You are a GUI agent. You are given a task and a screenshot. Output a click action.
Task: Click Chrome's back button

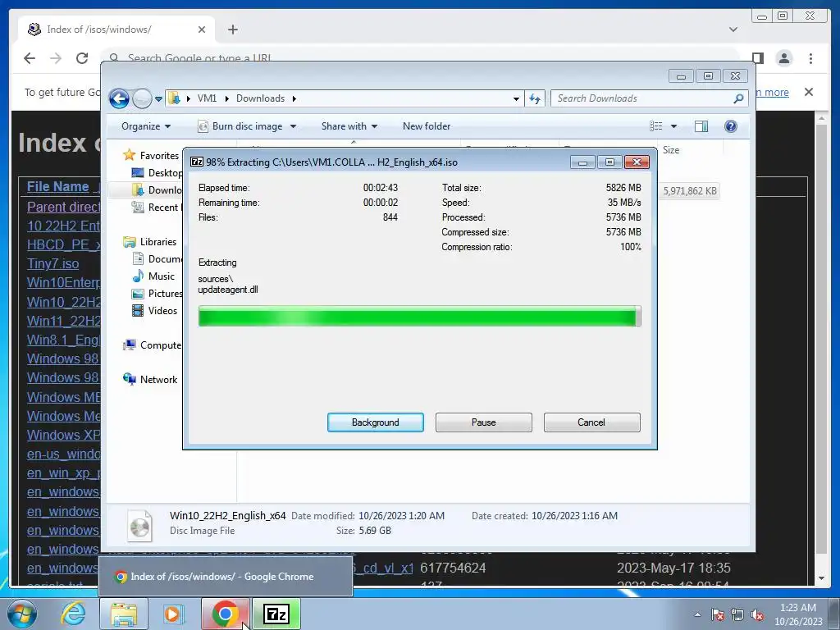point(30,58)
